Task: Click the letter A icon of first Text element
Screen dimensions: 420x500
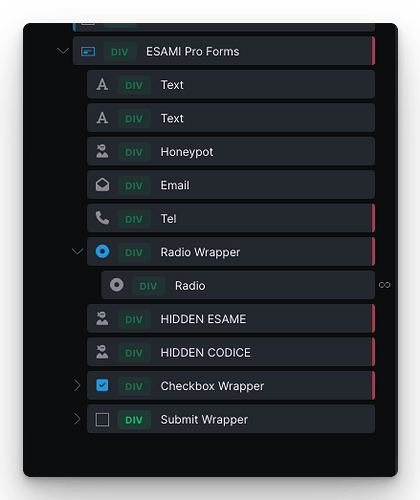Action: [x=102, y=85]
